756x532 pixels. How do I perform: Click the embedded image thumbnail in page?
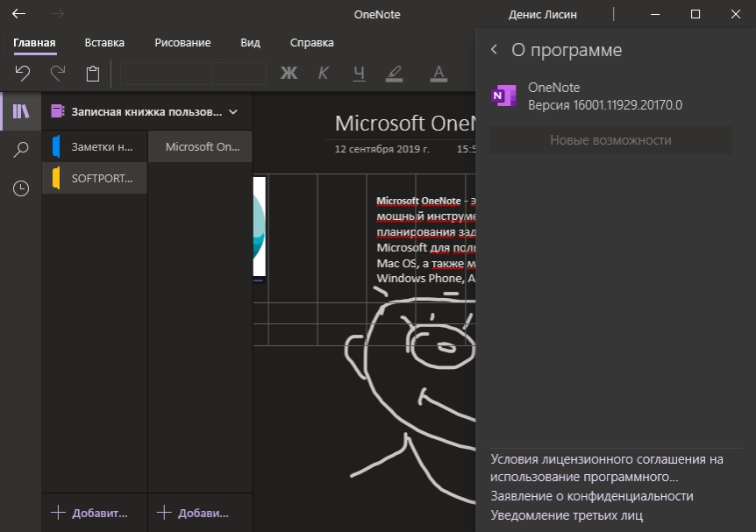pos(260,229)
